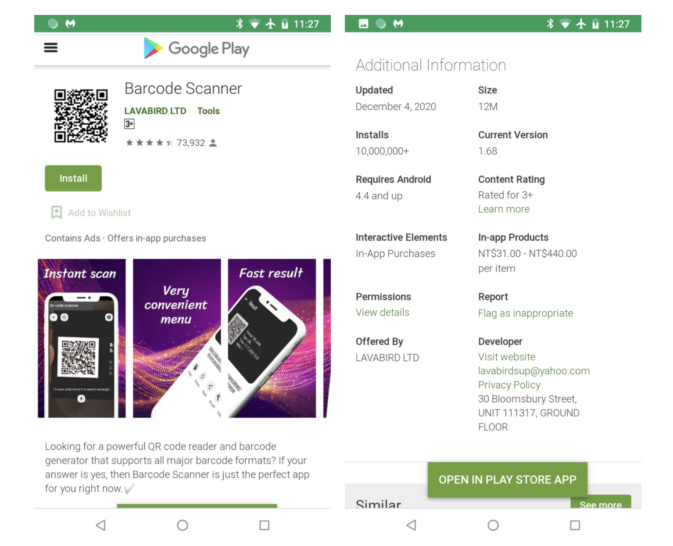The height and width of the screenshot is (546, 673).
Task: Tap Malwarebytes notification icon on right phone
Action: [398, 24]
